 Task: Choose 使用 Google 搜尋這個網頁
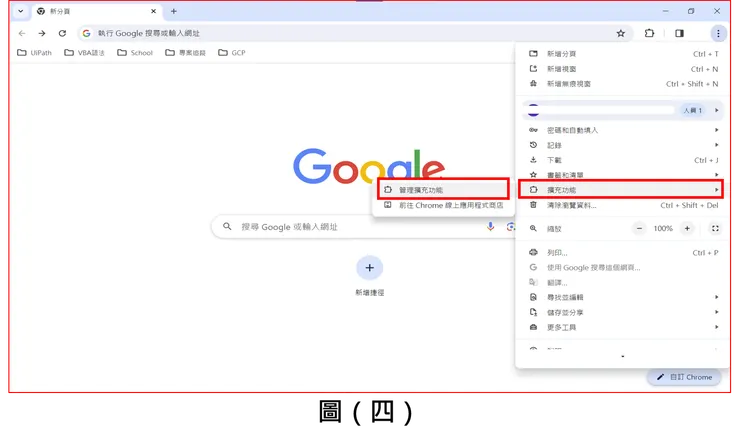click(x=623, y=267)
